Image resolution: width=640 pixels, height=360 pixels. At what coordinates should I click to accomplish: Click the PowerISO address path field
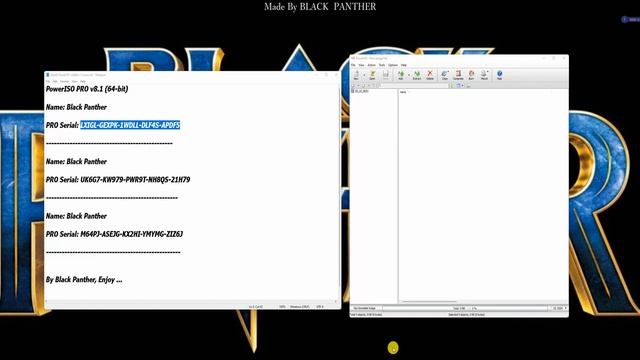pos(414,86)
